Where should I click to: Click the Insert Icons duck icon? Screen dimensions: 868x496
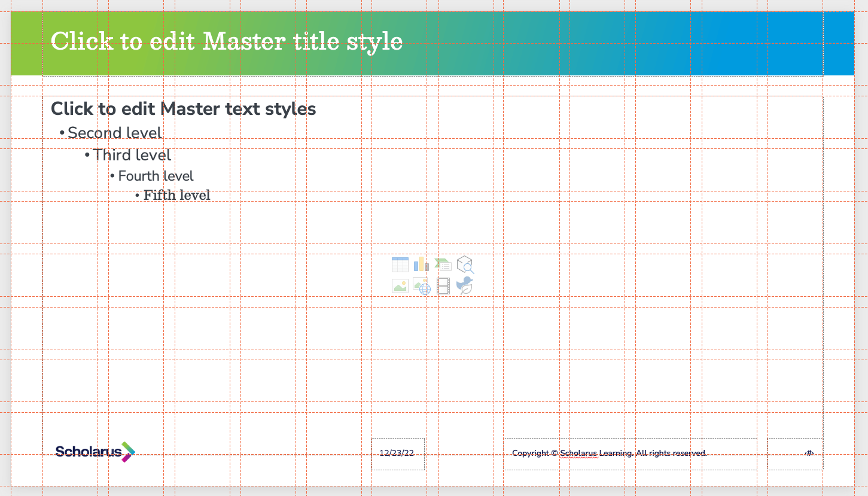465,285
